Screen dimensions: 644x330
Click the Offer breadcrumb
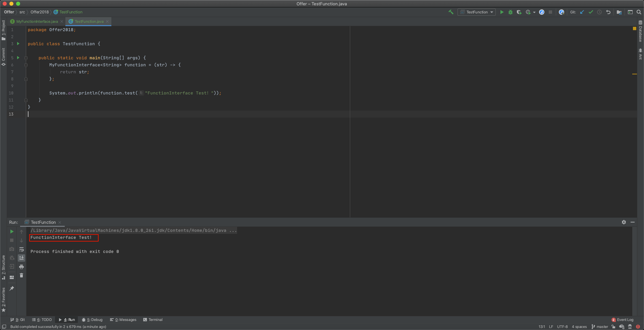point(9,12)
